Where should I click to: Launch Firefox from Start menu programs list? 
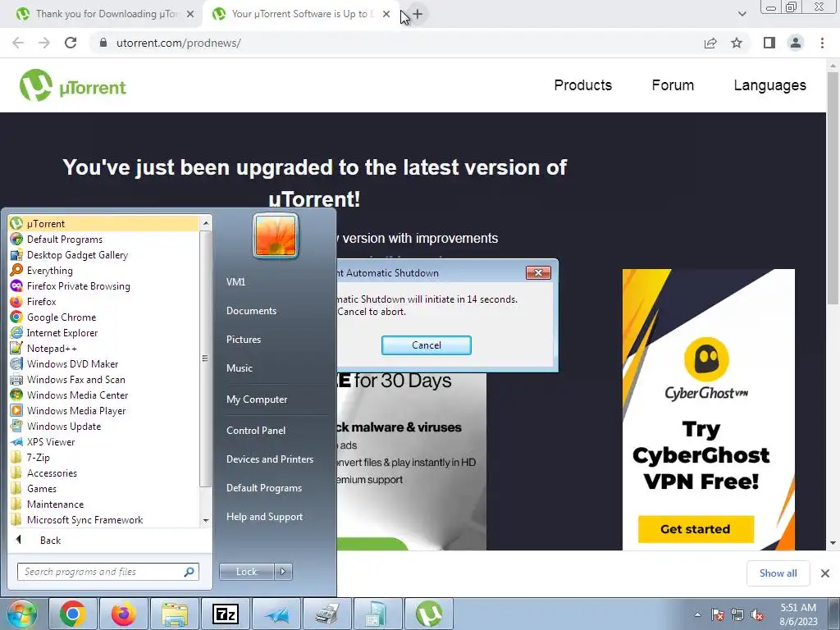[x=103, y=301]
